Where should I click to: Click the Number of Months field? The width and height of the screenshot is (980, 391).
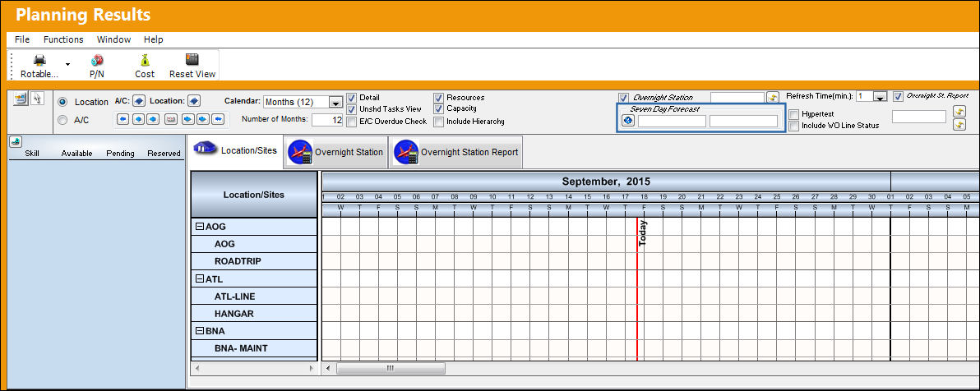coord(327,120)
